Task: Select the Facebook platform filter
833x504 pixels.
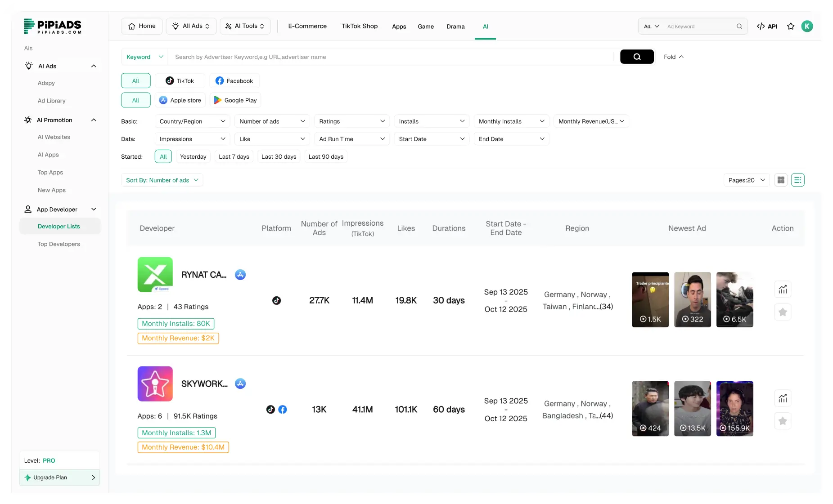Action: [234, 80]
